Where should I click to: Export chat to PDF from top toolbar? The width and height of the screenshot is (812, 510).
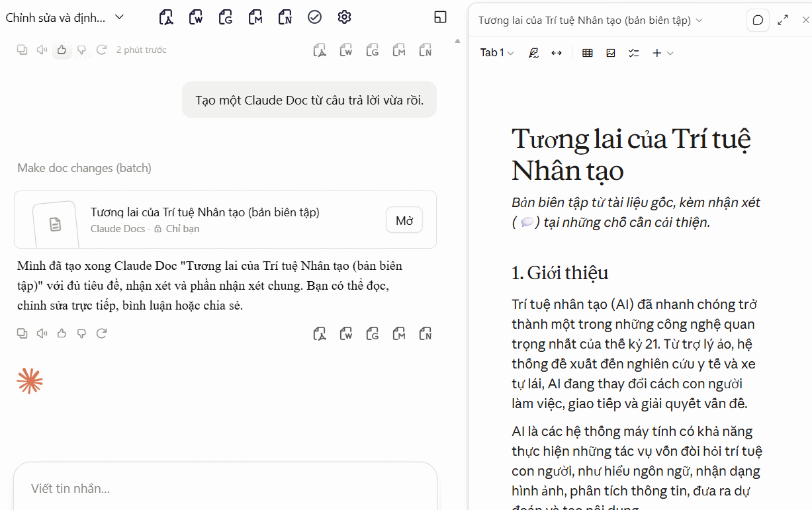tap(166, 17)
